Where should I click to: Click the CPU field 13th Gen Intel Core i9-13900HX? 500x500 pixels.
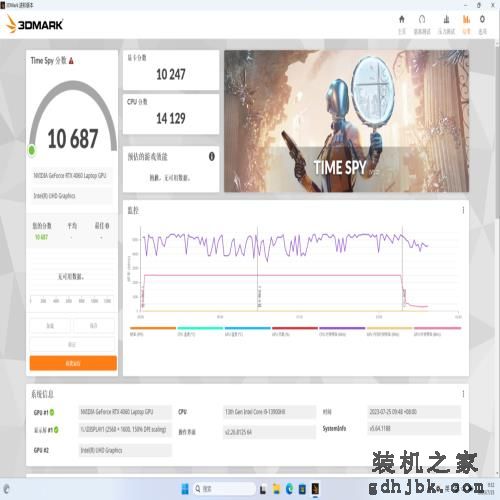269,412
